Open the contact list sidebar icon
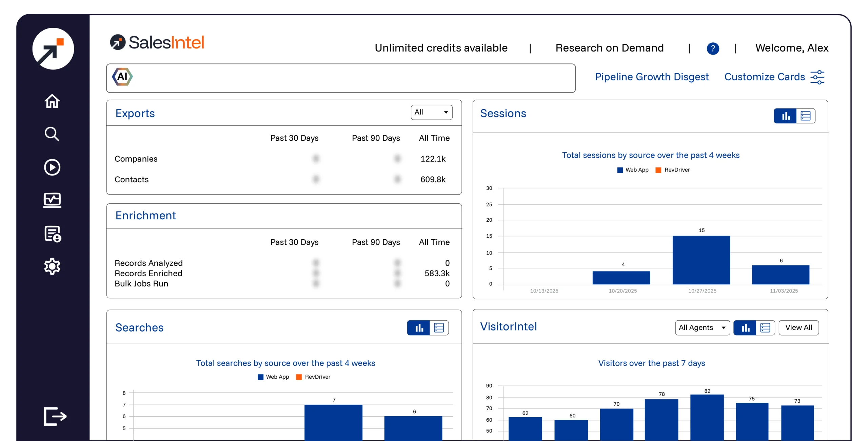 point(53,234)
